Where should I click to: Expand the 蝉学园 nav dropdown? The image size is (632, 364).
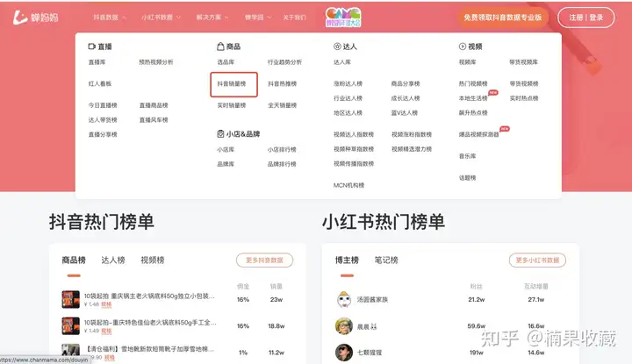click(258, 18)
